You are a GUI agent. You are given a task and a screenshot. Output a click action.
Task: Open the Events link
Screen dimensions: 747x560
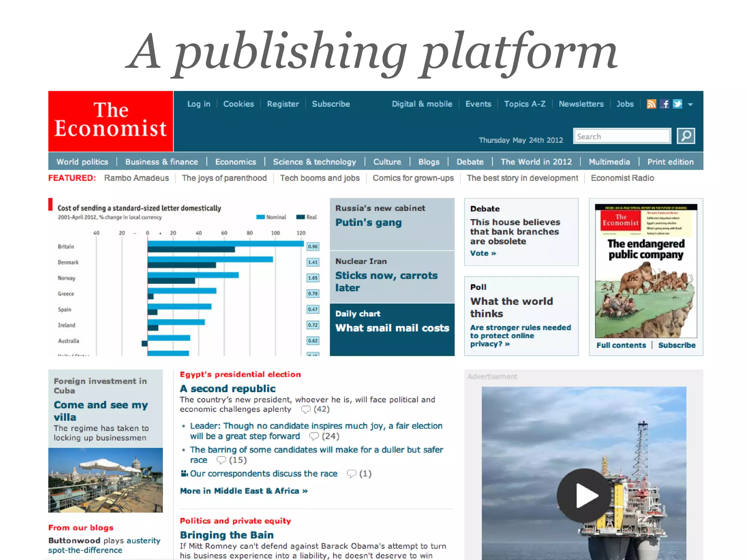click(478, 104)
